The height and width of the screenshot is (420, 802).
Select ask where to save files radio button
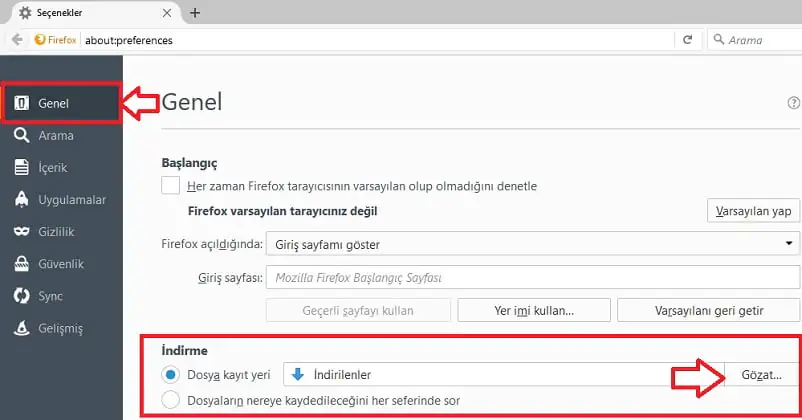pyautogui.click(x=170, y=400)
